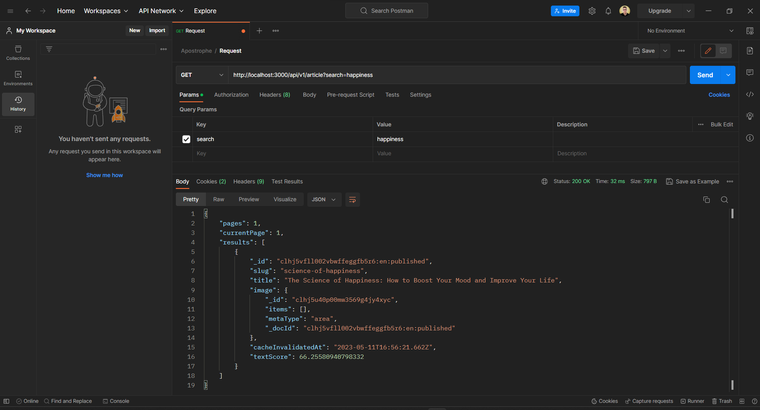
Task: Click the New button in workspace
Action: (134, 31)
